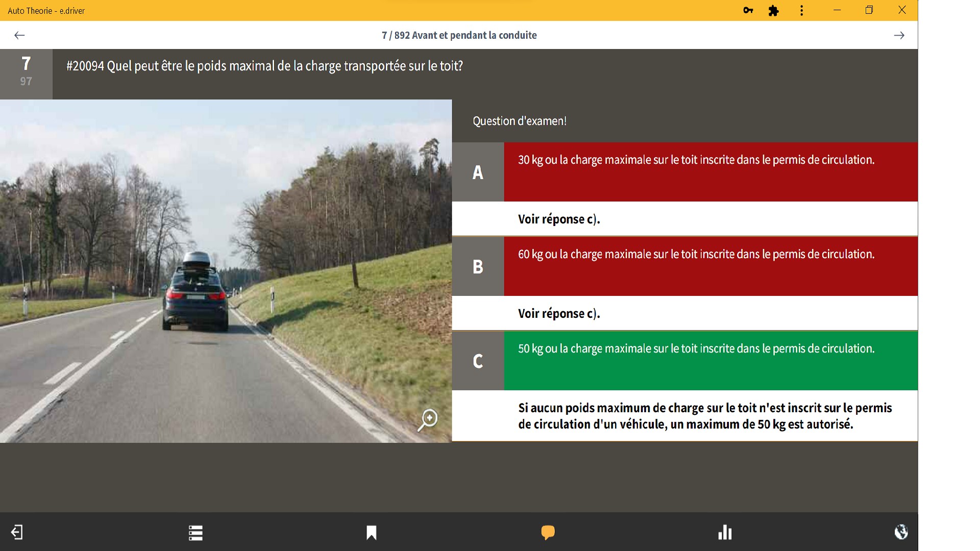Enlarge the photo with magnifier icon

click(x=428, y=420)
